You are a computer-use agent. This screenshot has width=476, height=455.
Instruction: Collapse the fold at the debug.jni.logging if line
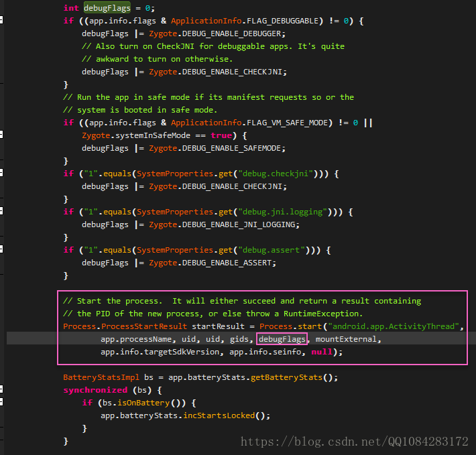1,212
